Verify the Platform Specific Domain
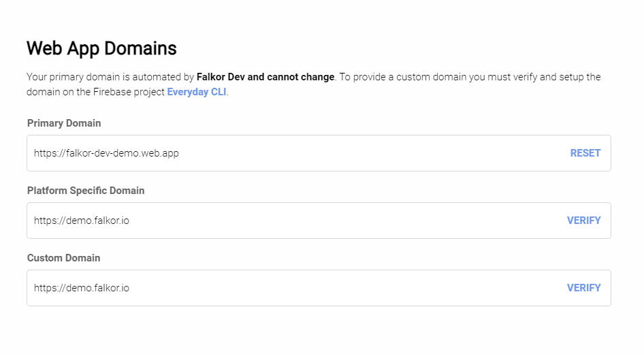644x356 pixels. 583,221
